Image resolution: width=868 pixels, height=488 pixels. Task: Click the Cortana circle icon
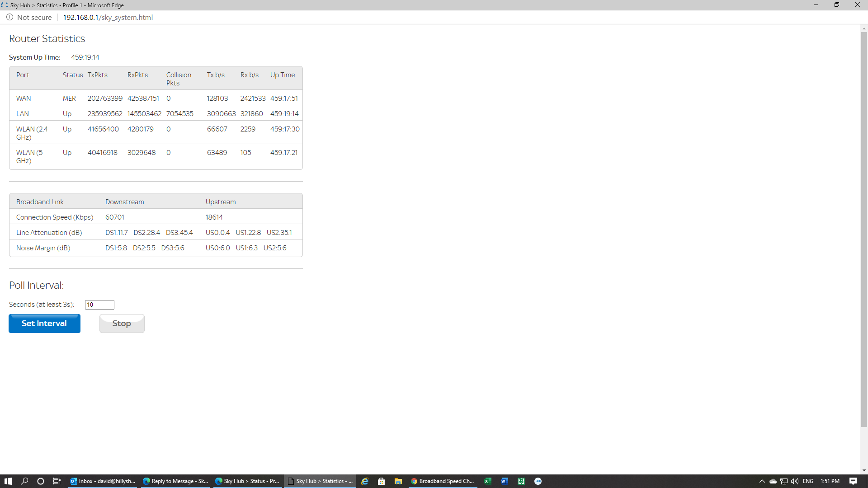41,481
